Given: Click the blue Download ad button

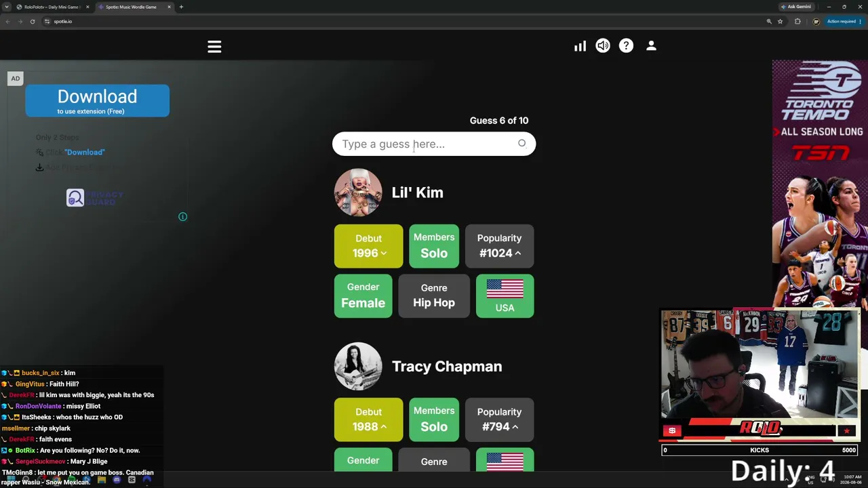Looking at the screenshot, I should 97,101.
